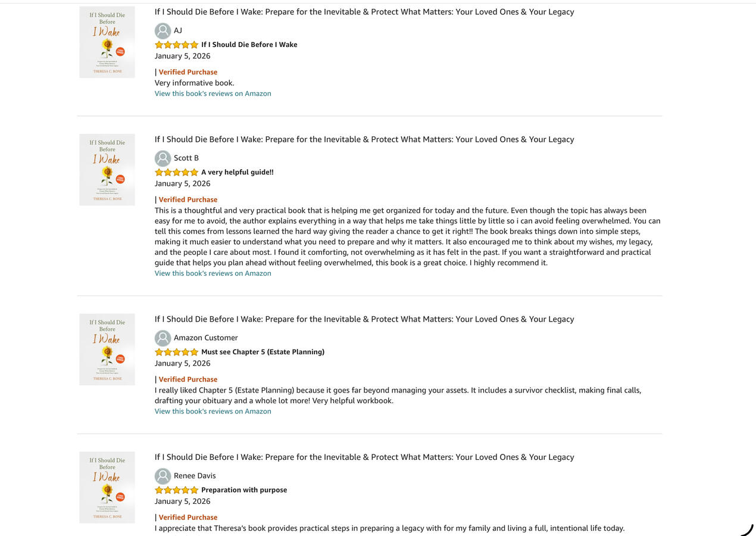Open 'A very helpful guide!!' review title
This screenshot has width=756, height=536.
coord(238,172)
